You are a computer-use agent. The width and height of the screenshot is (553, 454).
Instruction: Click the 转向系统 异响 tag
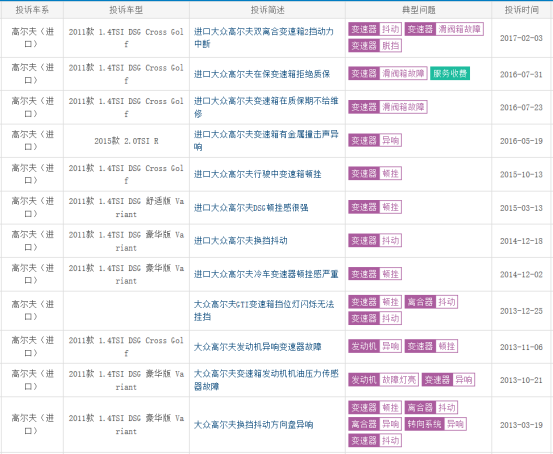click(x=436, y=424)
